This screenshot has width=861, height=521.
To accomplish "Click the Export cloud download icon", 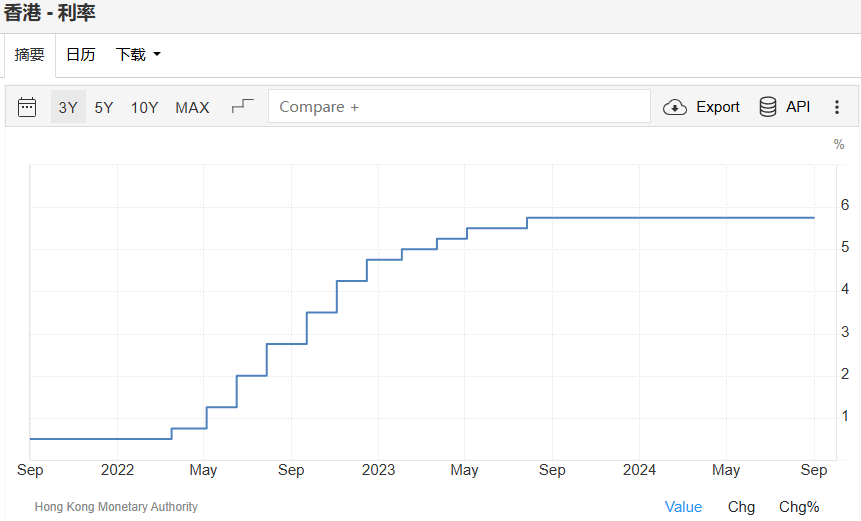I will coord(675,107).
